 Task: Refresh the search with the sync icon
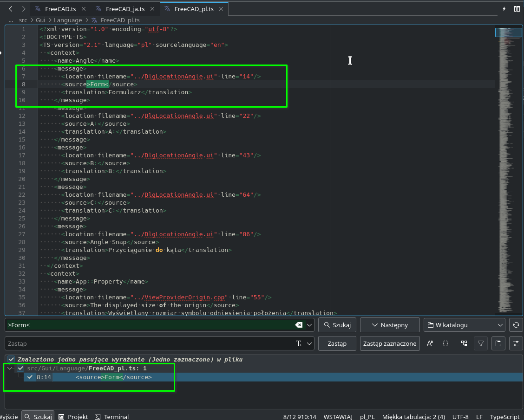[x=516, y=325]
